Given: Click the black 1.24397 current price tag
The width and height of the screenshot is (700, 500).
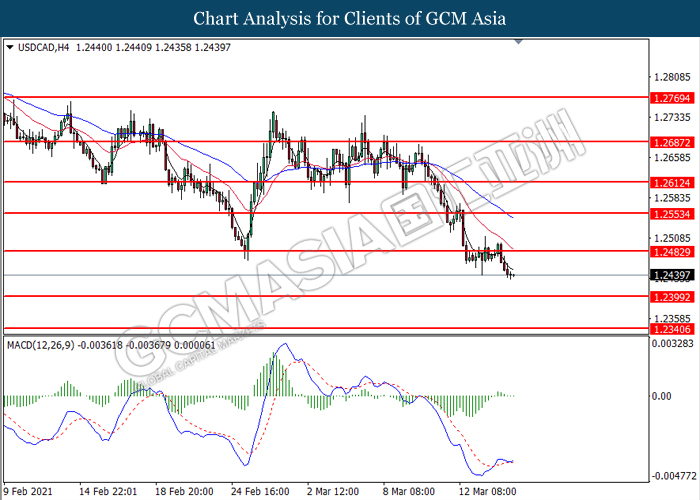Looking at the screenshot, I should [x=667, y=275].
